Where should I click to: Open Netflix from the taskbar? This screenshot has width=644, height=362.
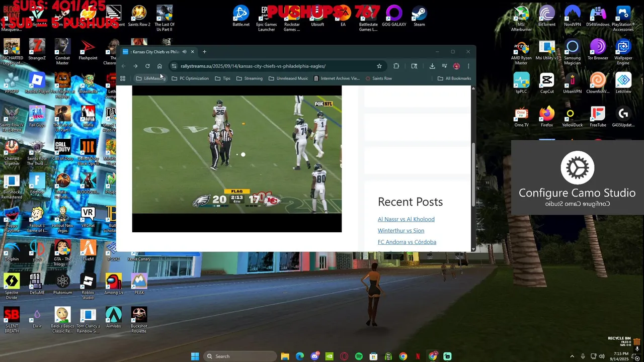click(418, 356)
